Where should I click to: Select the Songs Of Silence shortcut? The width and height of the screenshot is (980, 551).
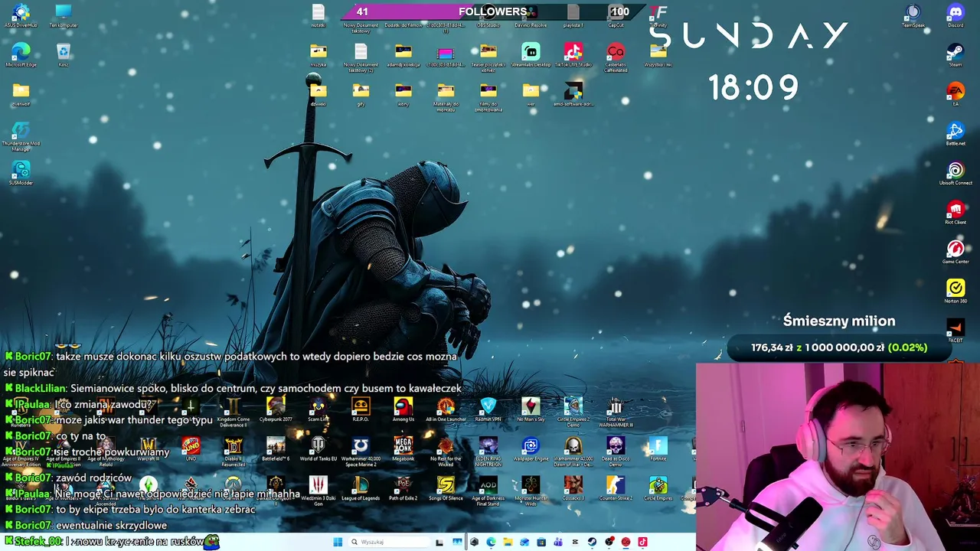446,488
